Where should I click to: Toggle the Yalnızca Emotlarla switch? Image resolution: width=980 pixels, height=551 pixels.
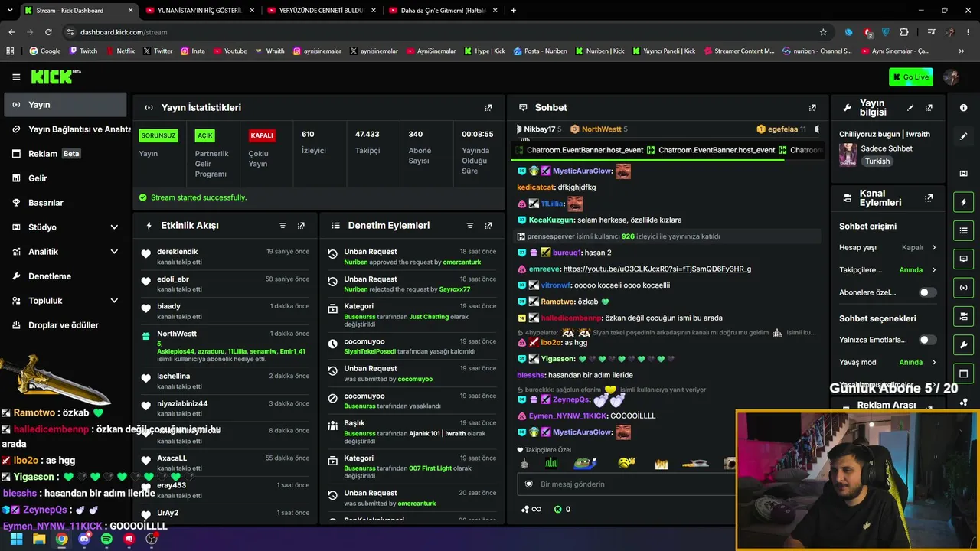tap(927, 340)
